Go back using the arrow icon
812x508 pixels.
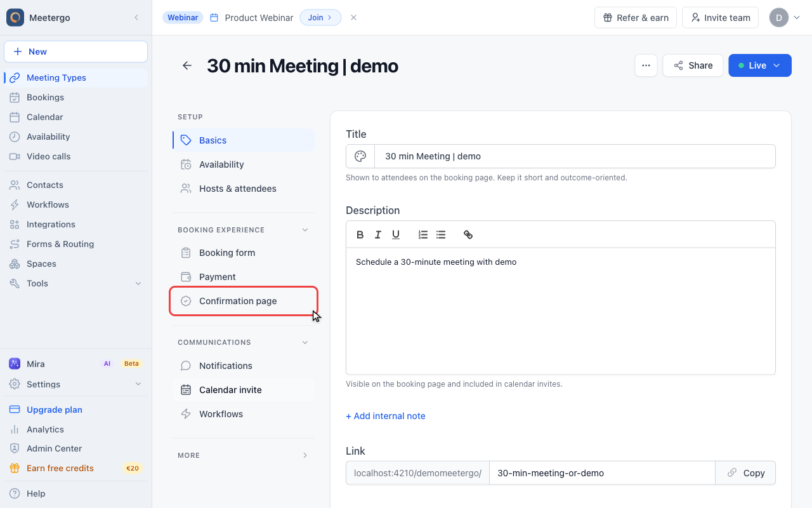[187, 65]
